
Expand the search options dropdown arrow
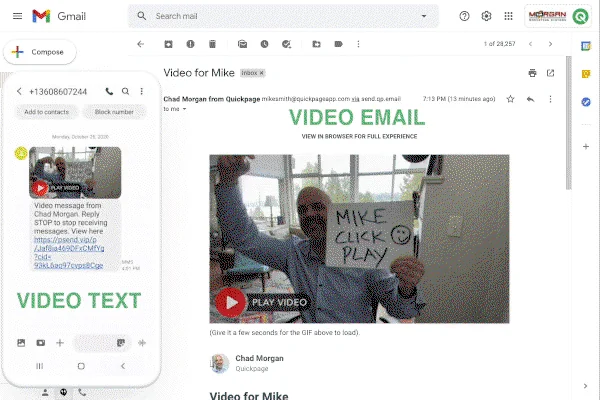[425, 16]
